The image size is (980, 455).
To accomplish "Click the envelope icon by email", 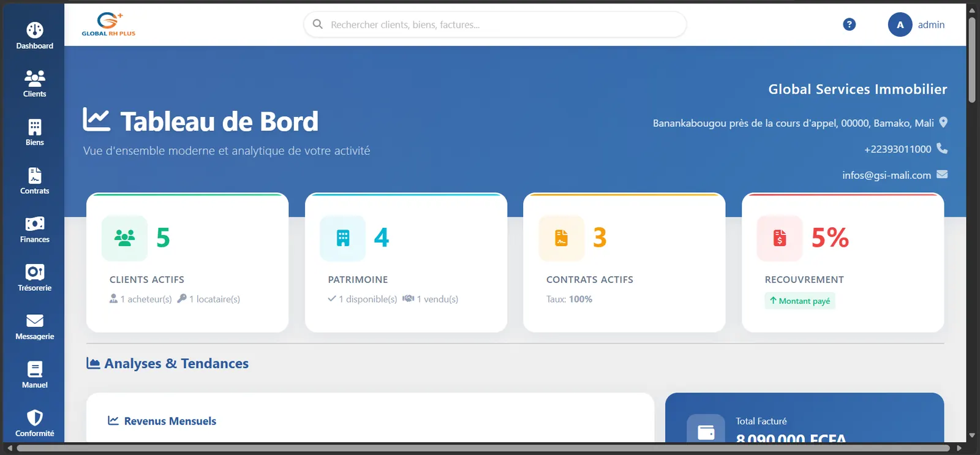I will (x=942, y=175).
